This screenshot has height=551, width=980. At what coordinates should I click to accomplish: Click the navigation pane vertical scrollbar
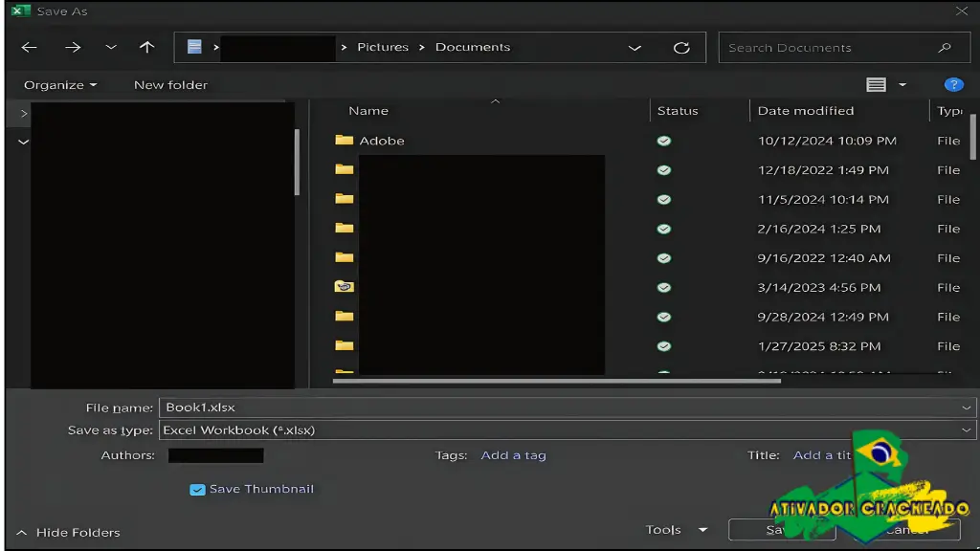(297, 163)
